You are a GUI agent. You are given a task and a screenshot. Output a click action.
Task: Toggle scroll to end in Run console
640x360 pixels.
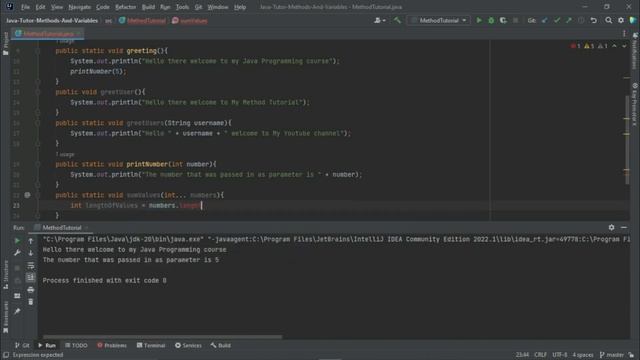[x=31, y=278]
